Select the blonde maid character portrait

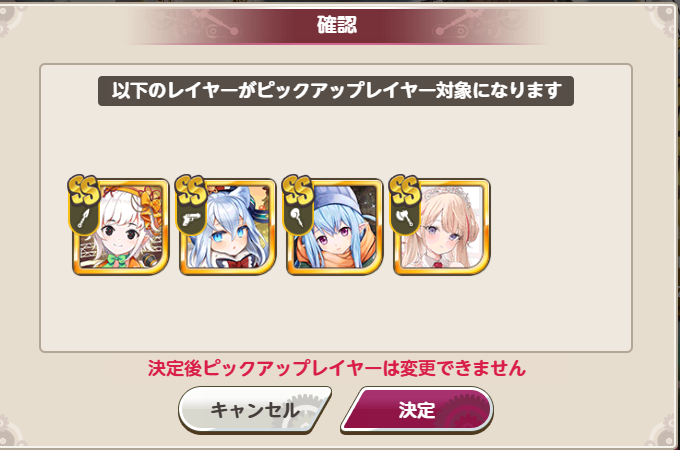point(442,227)
